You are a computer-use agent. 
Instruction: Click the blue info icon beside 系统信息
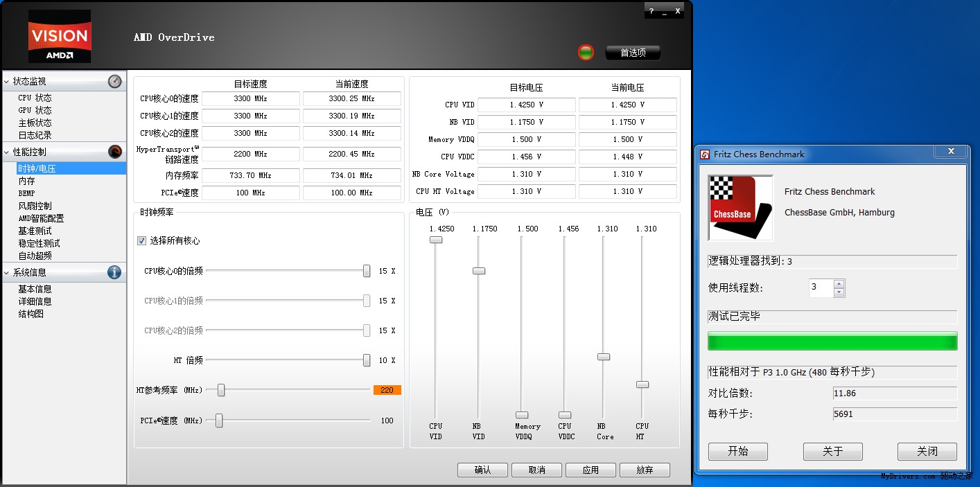coord(115,272)
